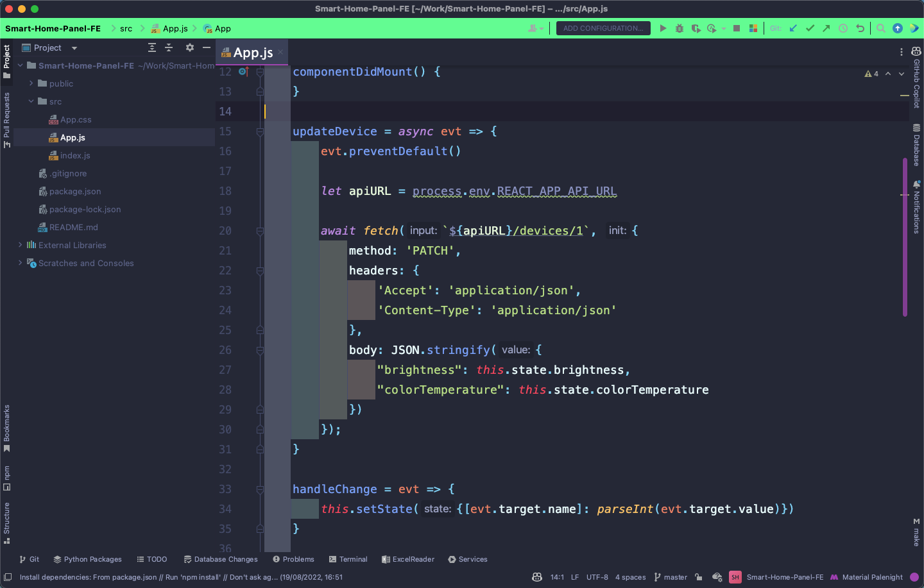Expand Scratches and Consoles node
The width and height of the screenshot is (924, 588).
pos(21,263)
